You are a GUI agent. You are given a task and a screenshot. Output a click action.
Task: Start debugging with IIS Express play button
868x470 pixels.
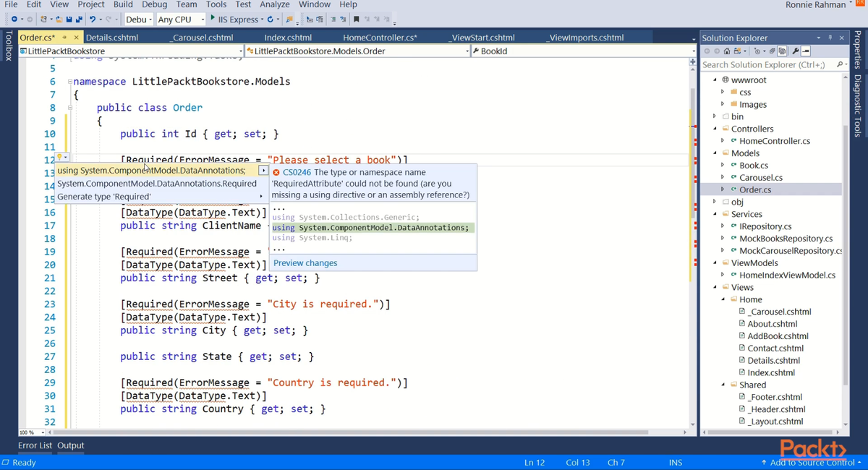pos(213,18)
